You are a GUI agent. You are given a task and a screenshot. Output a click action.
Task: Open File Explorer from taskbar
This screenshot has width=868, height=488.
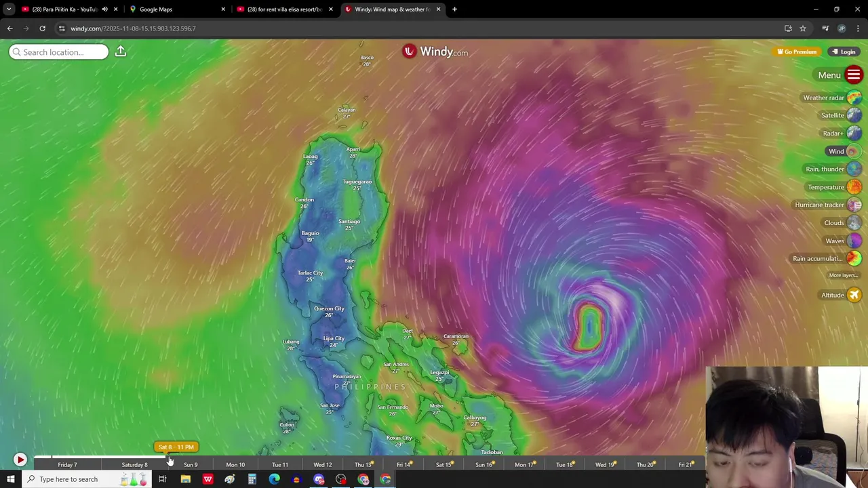point(185,479)
